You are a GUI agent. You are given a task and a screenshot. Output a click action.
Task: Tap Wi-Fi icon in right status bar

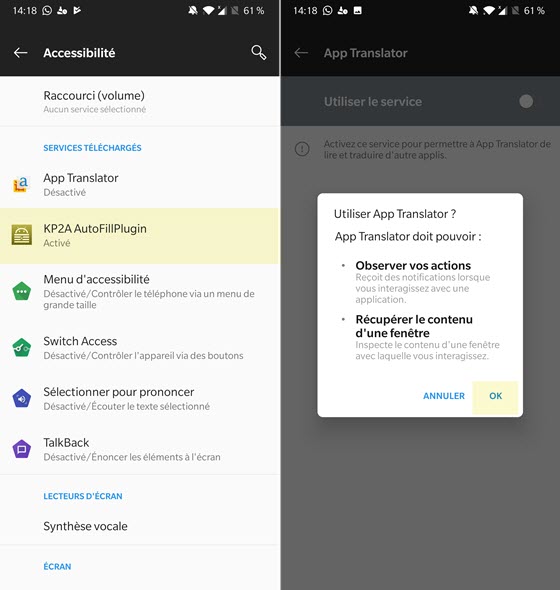[x=488, y=11]
